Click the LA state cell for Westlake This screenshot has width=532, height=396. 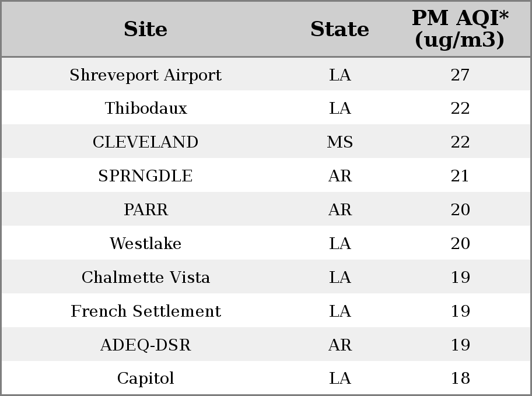[339, 243]
